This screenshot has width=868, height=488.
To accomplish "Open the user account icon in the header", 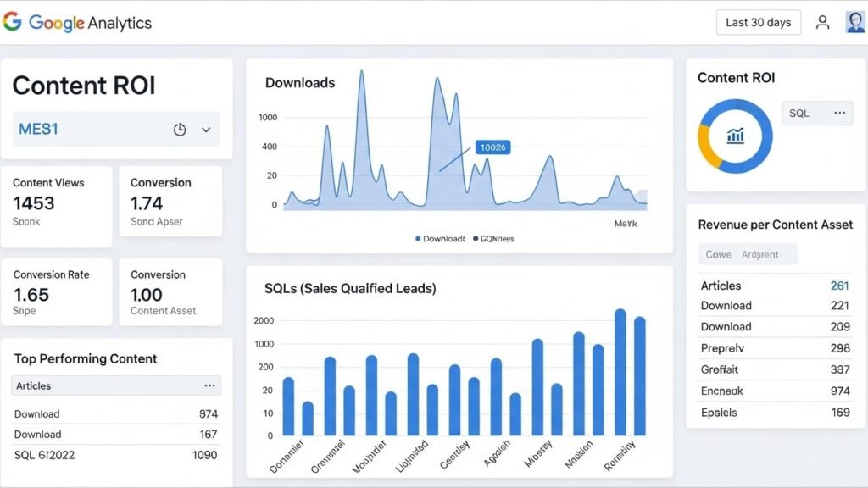I will point(821,22).
